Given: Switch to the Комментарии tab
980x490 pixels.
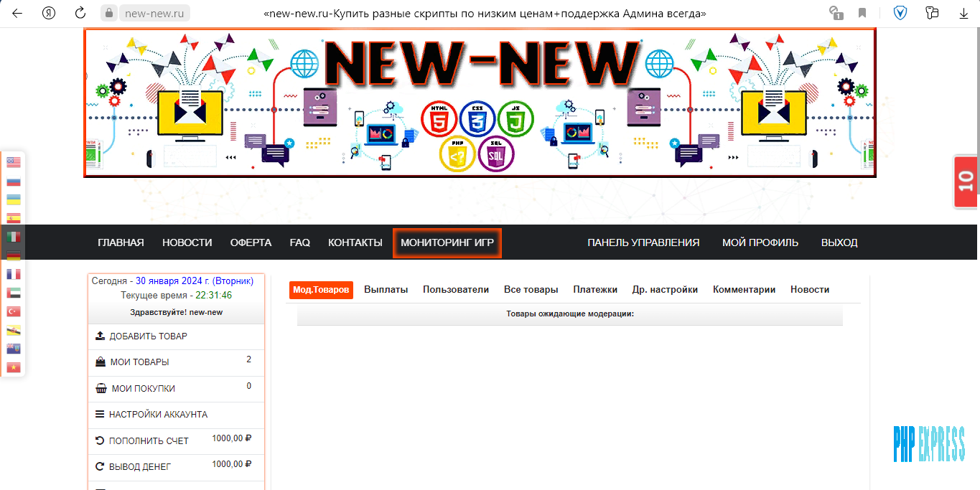Looking at the screenshot, I should coord(744,290).
